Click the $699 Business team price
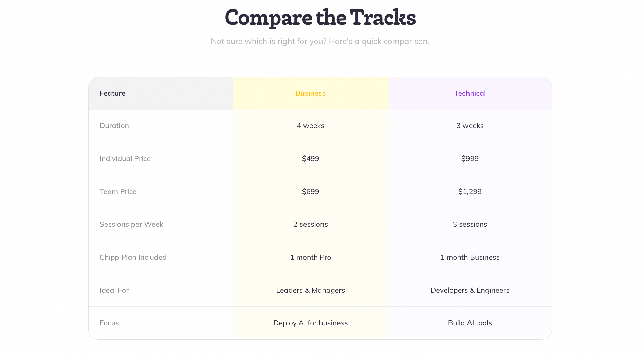This screenshot has height=356, width=644. 310,192
